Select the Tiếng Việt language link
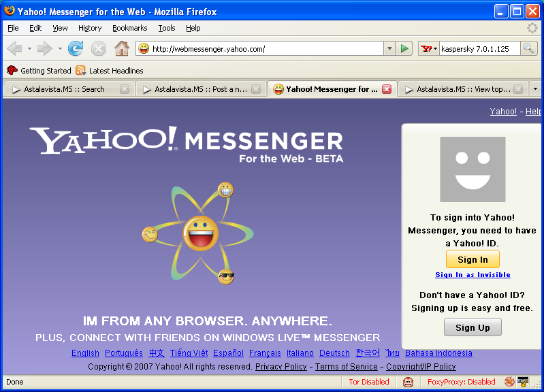The image size is (544, 392). (189, 353)
